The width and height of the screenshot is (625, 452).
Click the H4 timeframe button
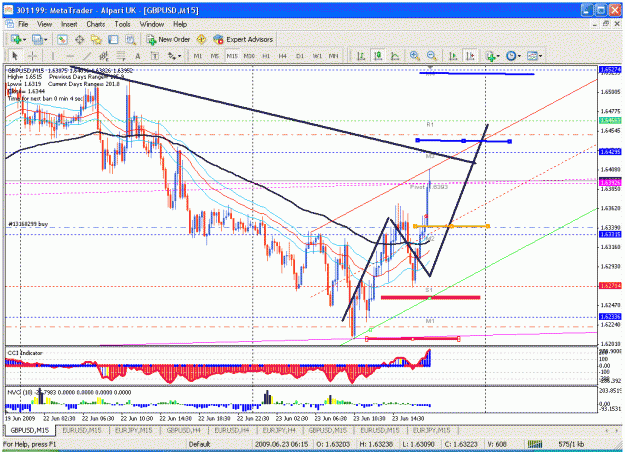[283, 56]
